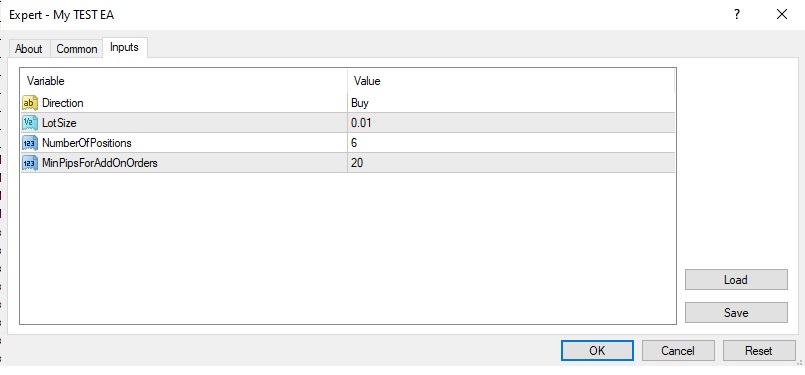The image size is (805, 375).
Task: Close the Expert dialog window
Action: pos(782,14)
